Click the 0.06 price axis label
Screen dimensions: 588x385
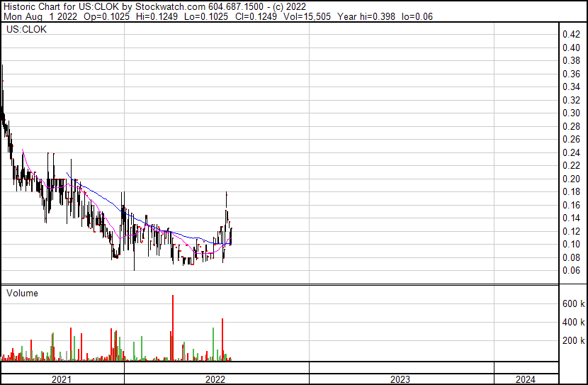(x=572, y=271)
